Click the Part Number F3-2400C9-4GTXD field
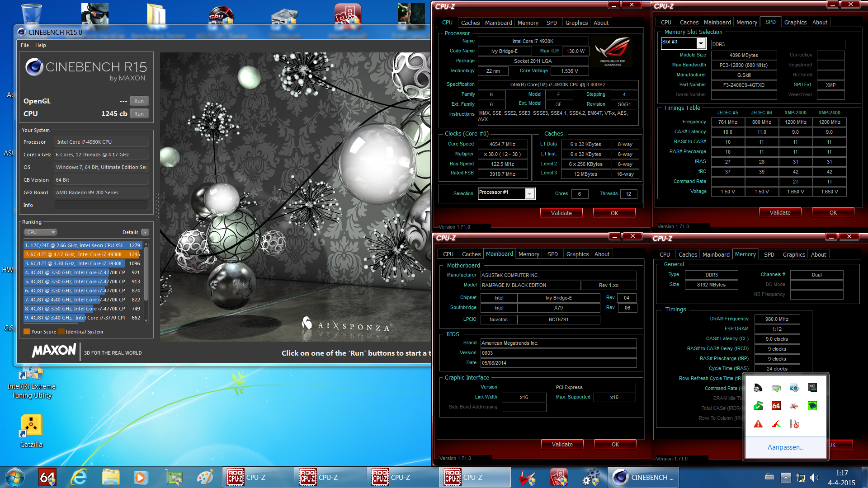 [744, 85]
